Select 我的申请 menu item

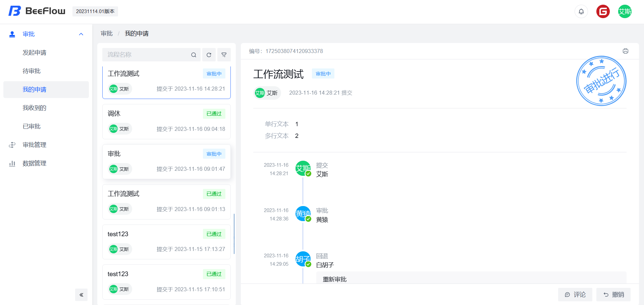46,90
